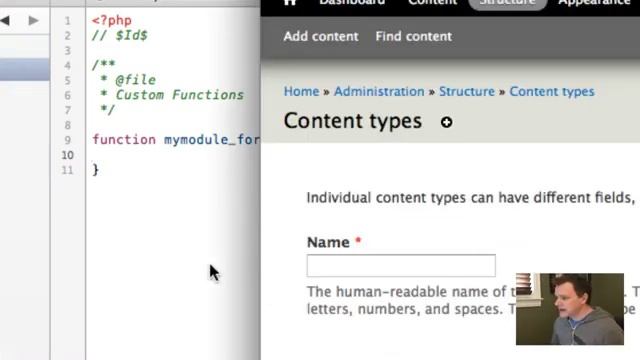Click line number 10 in the gutter
This screenshot has width=640, height=360.
(67, 156)
